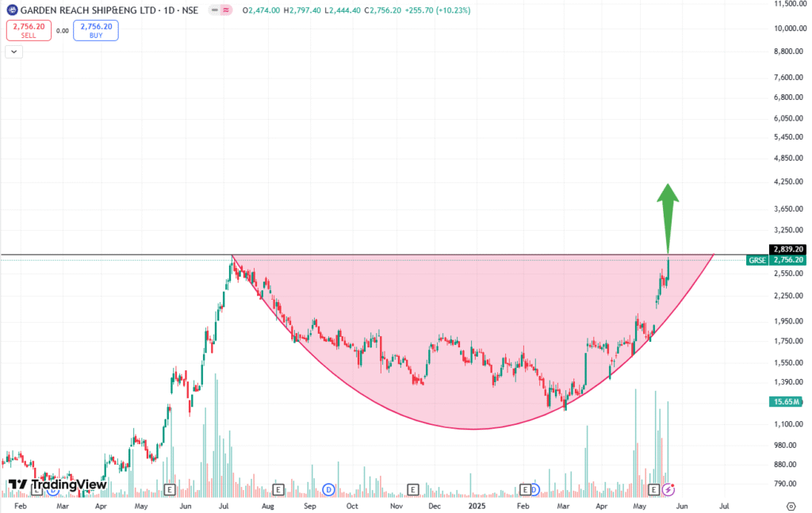Viewport: 812px width, 513px height.
Task: Click the green GRSE label on the price axis
Action: [757, 260]
